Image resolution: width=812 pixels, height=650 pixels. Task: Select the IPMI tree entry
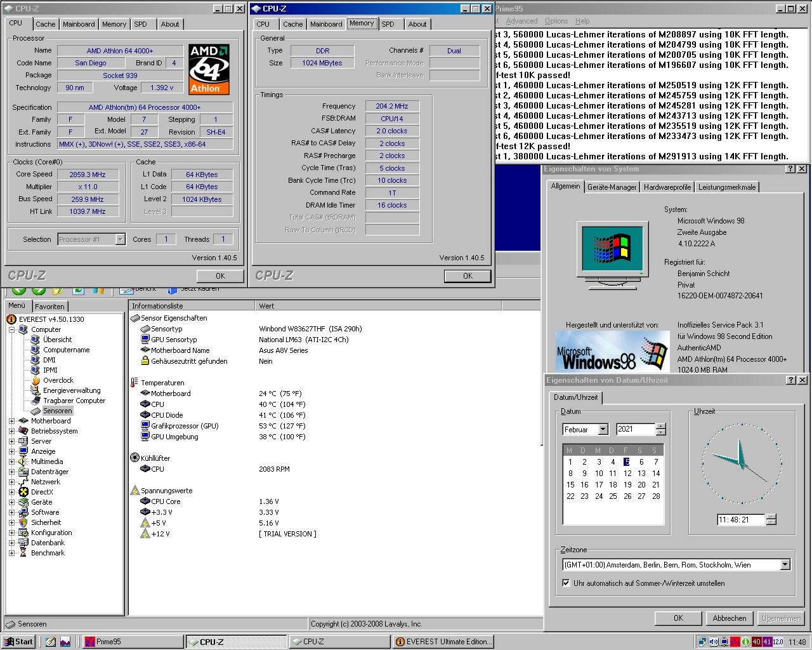click(44, 370)
